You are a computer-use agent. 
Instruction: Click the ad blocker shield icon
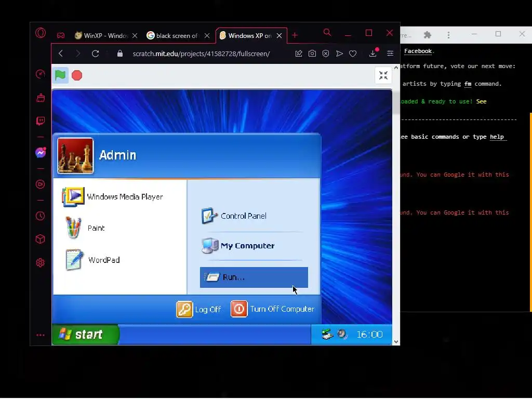tap(326, 54)
